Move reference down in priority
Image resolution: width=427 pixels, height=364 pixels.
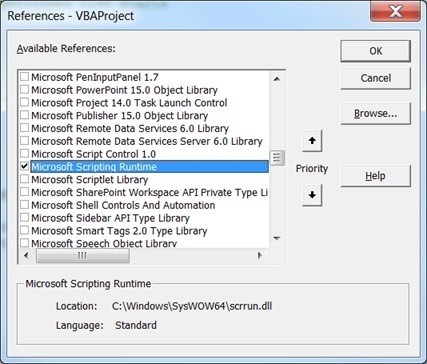click(312, 195)
